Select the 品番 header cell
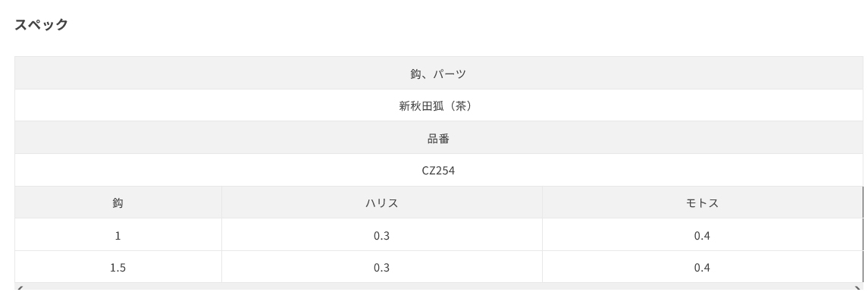 click(438, 138)
